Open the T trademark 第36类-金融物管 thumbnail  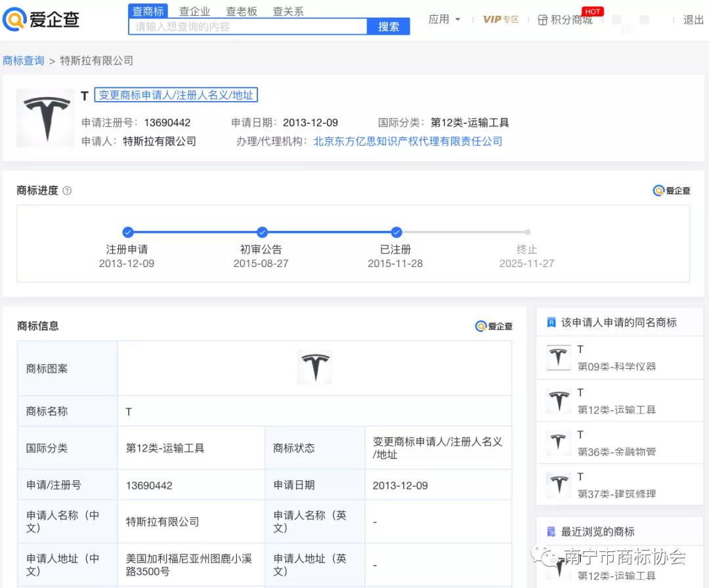(559, 442)
